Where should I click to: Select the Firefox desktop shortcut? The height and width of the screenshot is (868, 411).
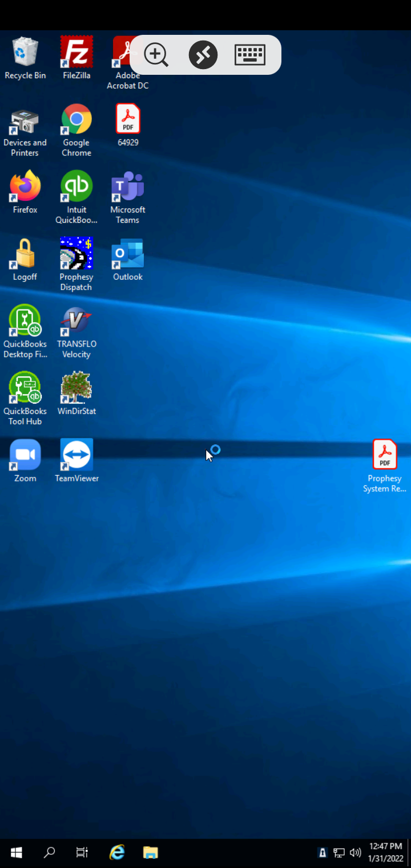coord(25,192)
